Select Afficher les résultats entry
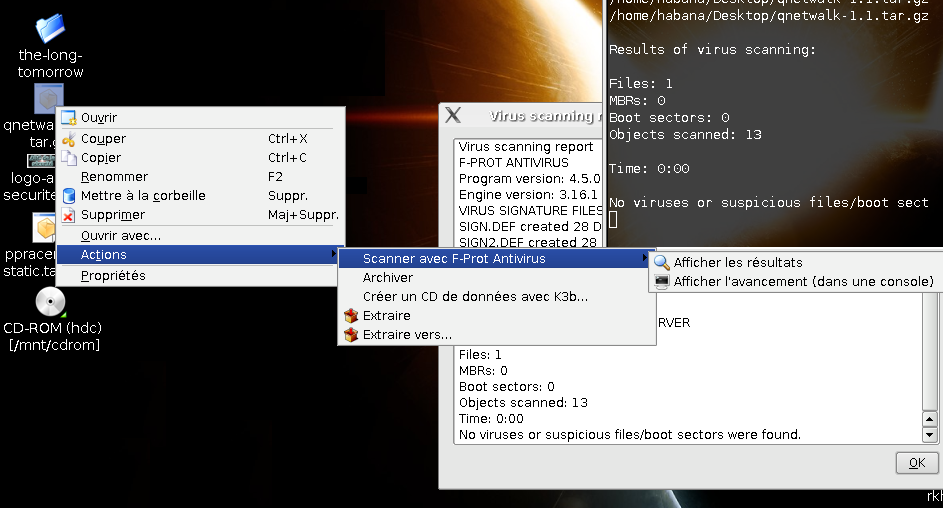The width and height of the screenshot is (943, 508). [x=795, y=263]
